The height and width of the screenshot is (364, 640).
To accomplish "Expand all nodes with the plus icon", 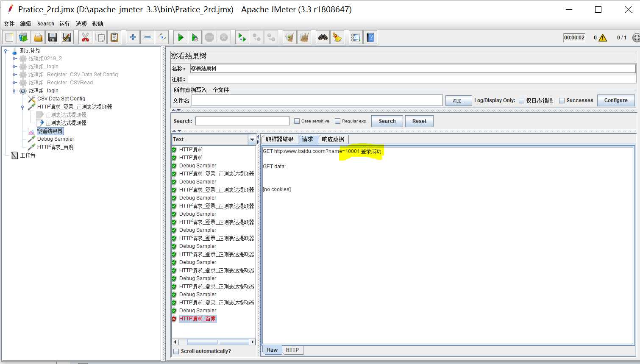I will [x=133, y=37].
